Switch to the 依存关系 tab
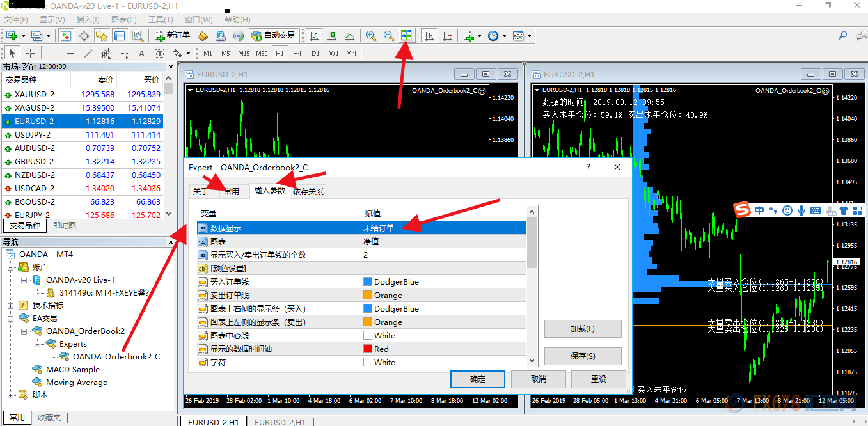This screenshot has height=426, width=868. point(308,191)
